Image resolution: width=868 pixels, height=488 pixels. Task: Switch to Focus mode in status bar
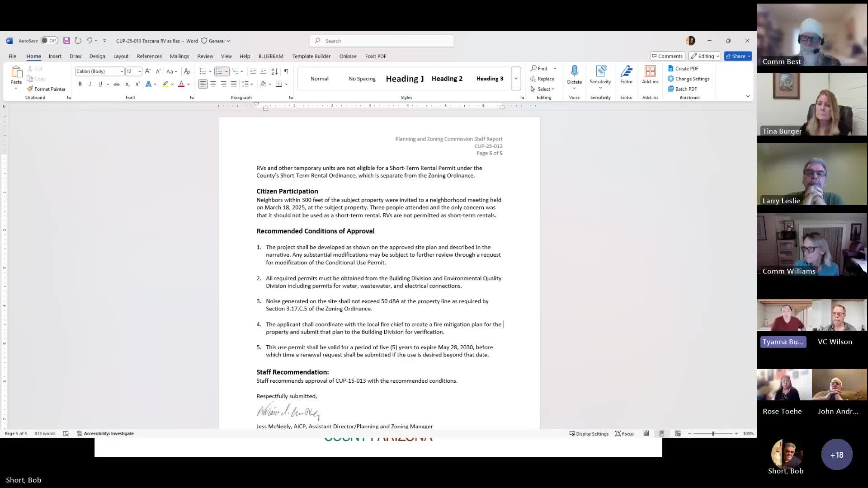coord(624,433)
